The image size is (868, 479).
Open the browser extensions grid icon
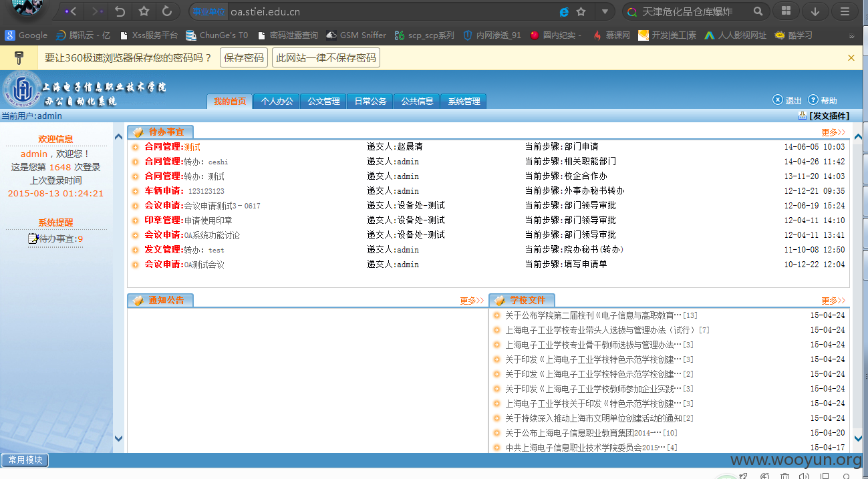point(786,11)
